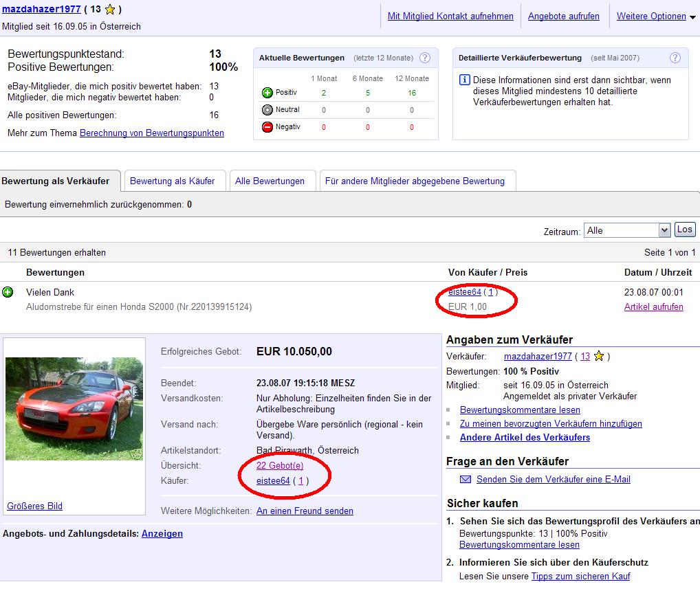Screen dimensions: 700x591
Task: Open Angebote aufrufen link
Action: pos(563,16)
